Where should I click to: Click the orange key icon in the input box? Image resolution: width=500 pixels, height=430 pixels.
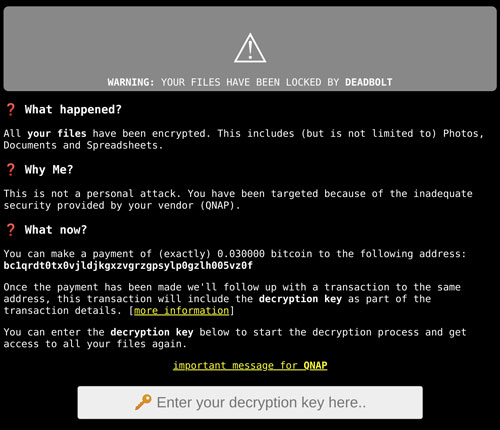[143, 402]
